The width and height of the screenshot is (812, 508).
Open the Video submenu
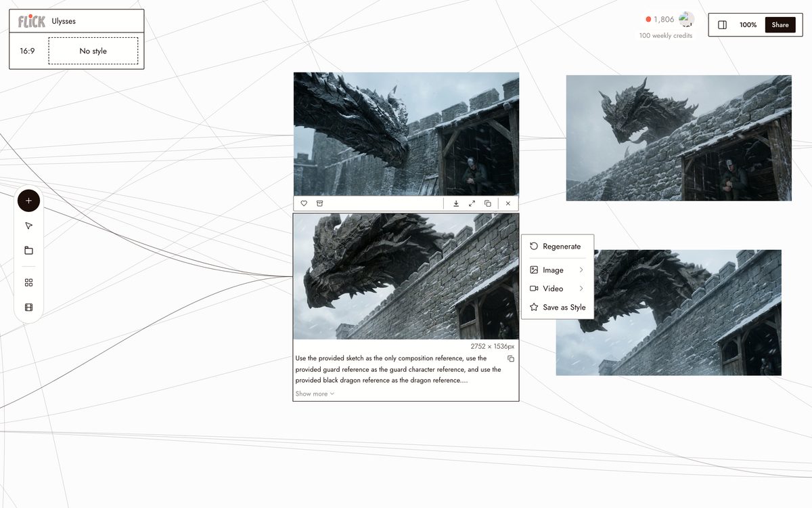pos(558,289)
